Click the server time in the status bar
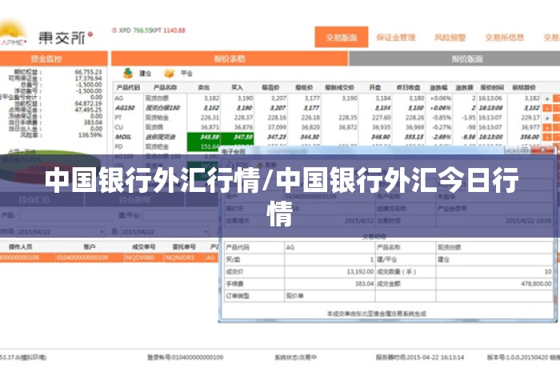The height and width of the screenshot is (392, 560). point(420,357)
